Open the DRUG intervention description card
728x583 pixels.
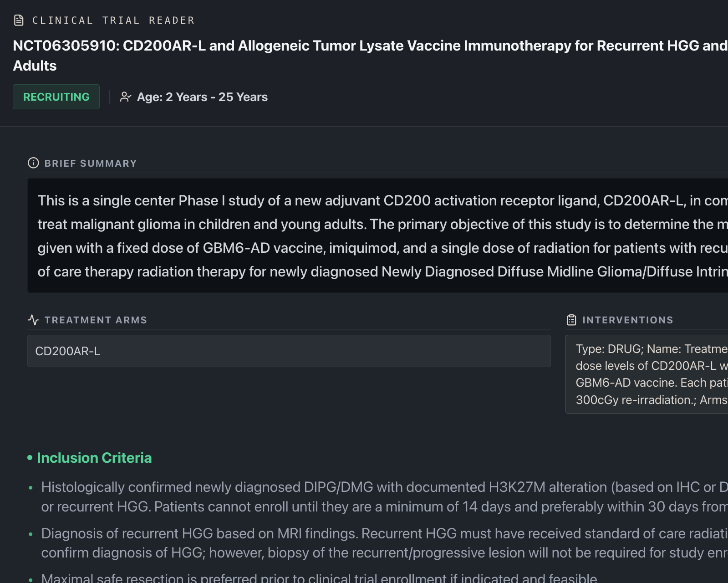tap(647, 374)
